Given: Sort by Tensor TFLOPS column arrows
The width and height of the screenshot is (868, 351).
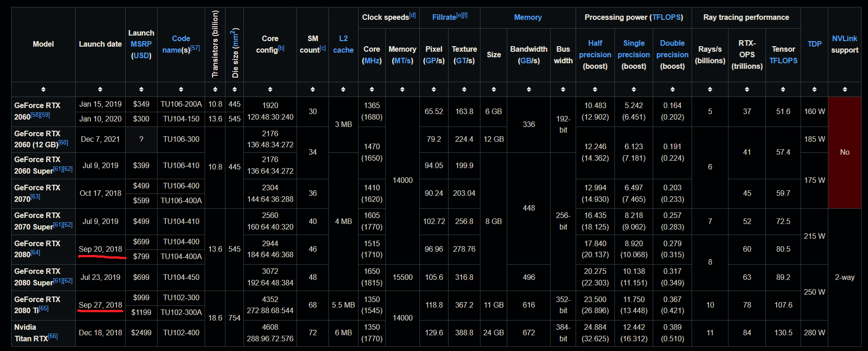Looking at the screenshot, I should (x=783, y=89).
